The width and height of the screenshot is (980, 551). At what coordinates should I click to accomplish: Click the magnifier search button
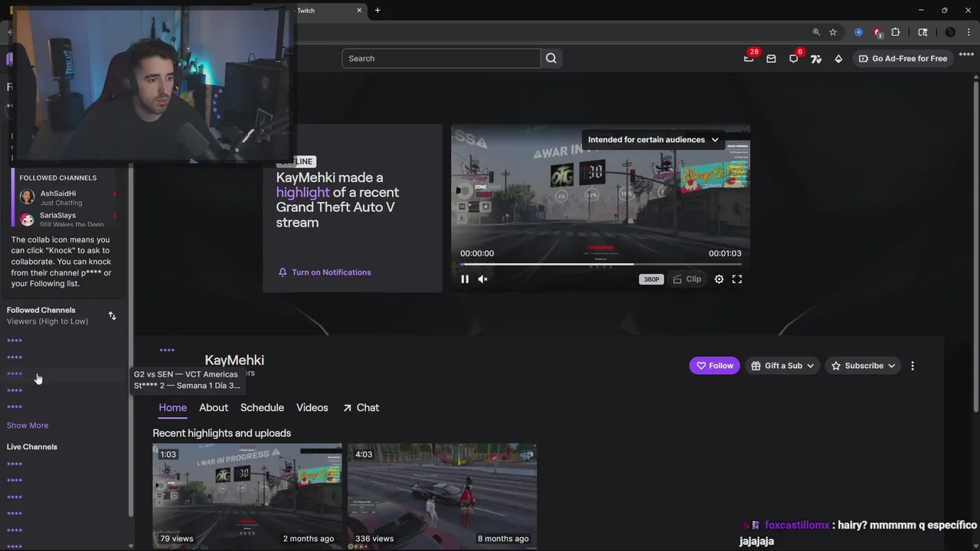551,58
